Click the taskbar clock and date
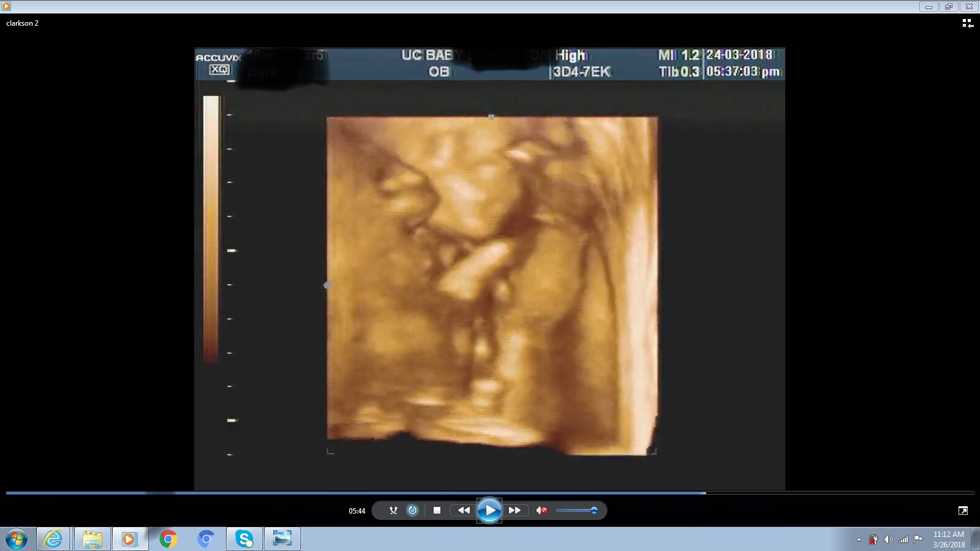The height and width of the screenshot is (551, 980). point(949,539)
